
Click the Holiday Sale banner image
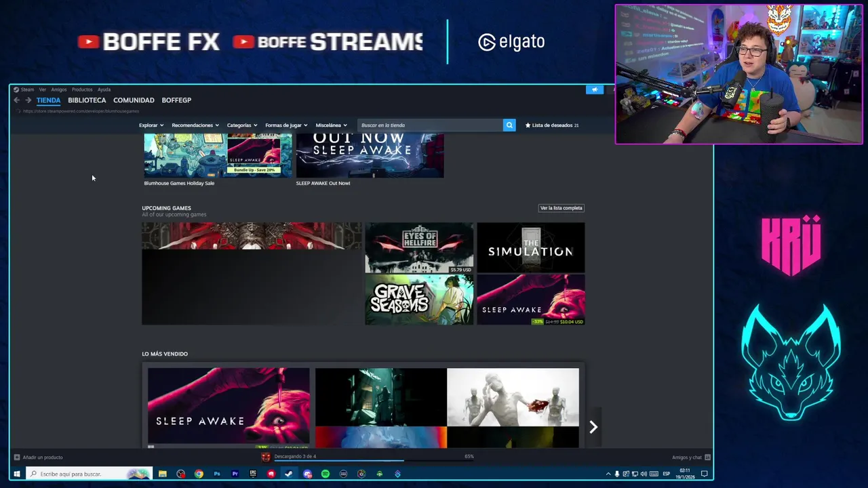coord(218,156)
